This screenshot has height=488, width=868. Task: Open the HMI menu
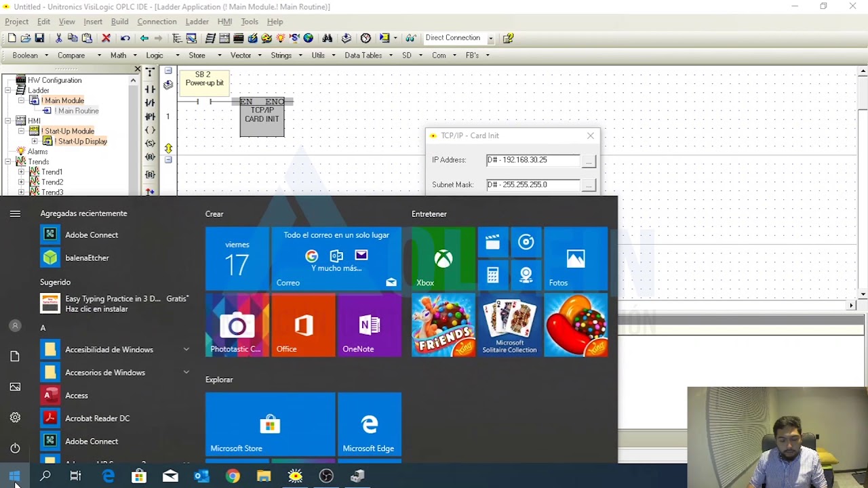click(x=224, y=22)
